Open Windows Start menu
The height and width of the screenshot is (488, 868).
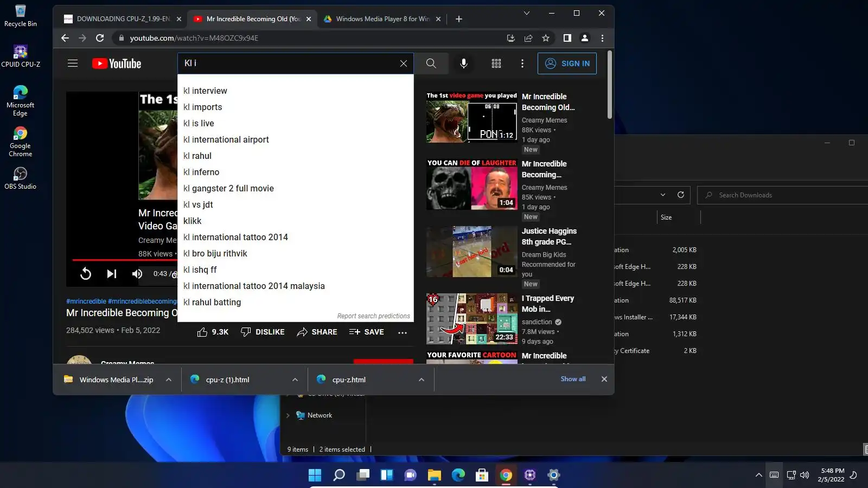(315, 475)
